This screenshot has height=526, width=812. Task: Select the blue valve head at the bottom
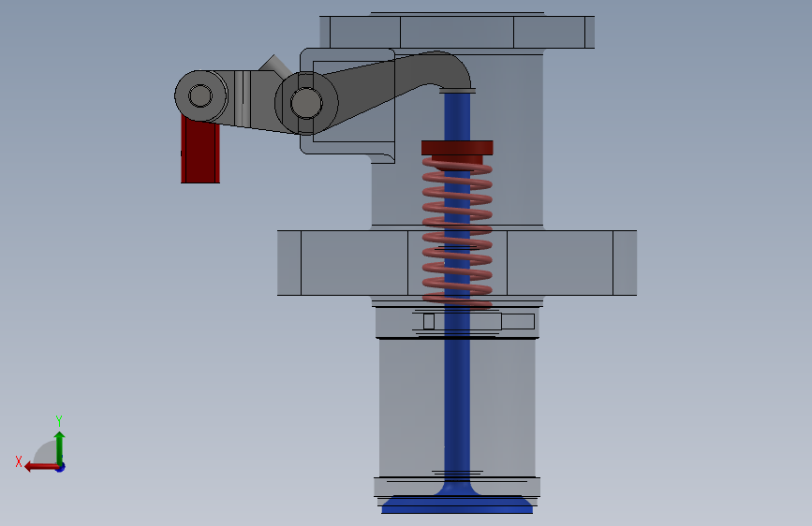457,504
